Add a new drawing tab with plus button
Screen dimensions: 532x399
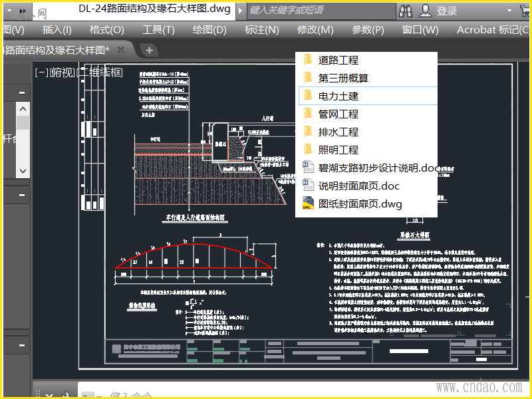point(149,51)
